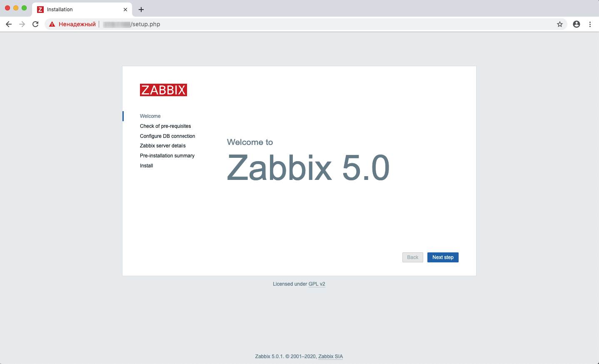Open the Zabbix SIA footer link
This screenshot has width=599, height=364.
331,357
